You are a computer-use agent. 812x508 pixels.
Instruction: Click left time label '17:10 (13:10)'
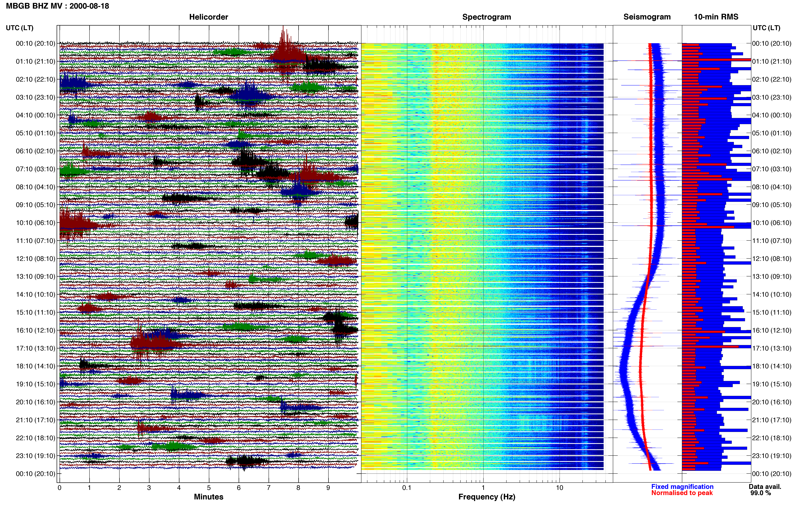36,348
